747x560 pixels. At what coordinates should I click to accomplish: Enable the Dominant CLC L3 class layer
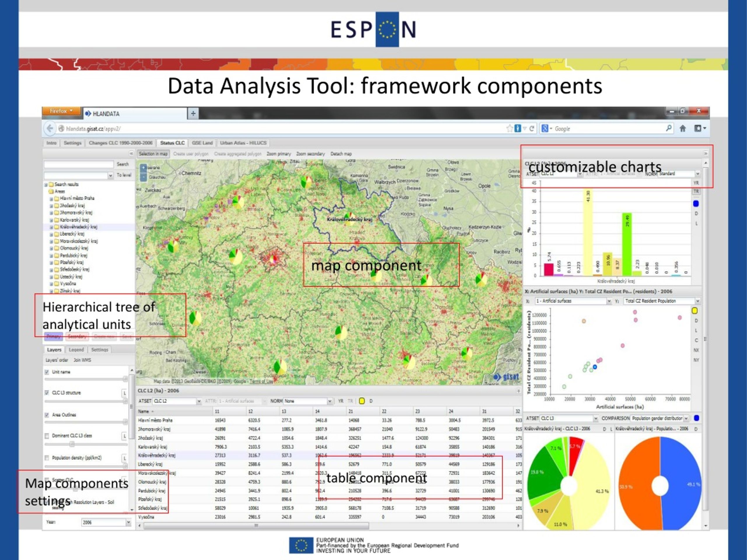(47, 436)
